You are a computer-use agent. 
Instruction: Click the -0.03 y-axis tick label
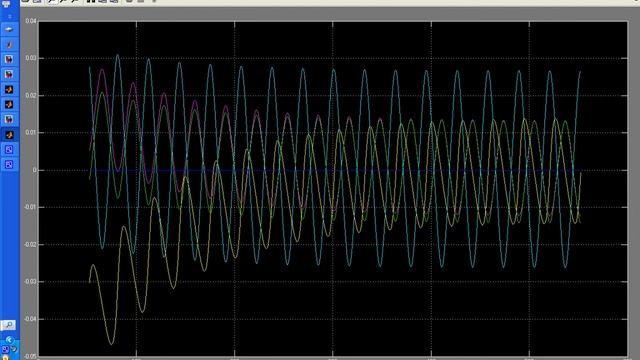[x=30, y=282]
